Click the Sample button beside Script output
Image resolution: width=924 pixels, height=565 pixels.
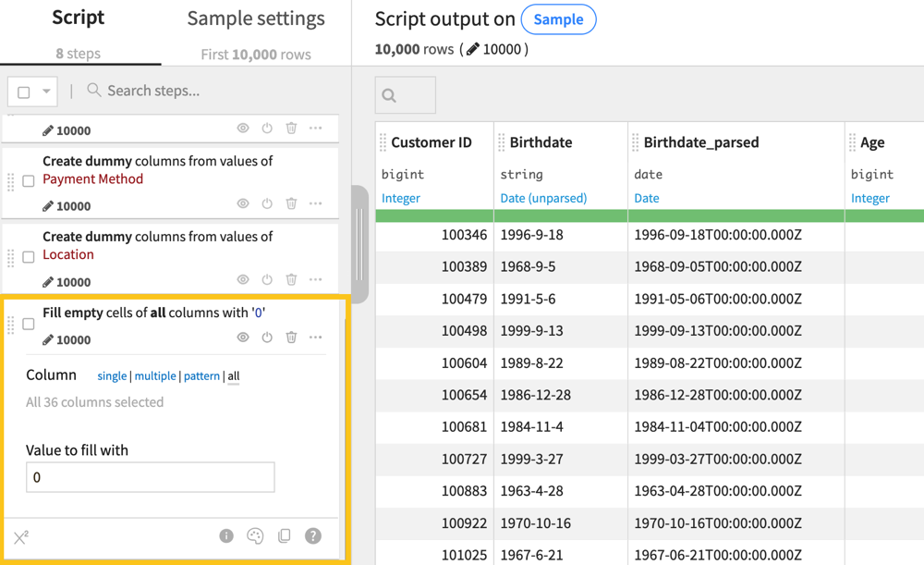point(558,19)
